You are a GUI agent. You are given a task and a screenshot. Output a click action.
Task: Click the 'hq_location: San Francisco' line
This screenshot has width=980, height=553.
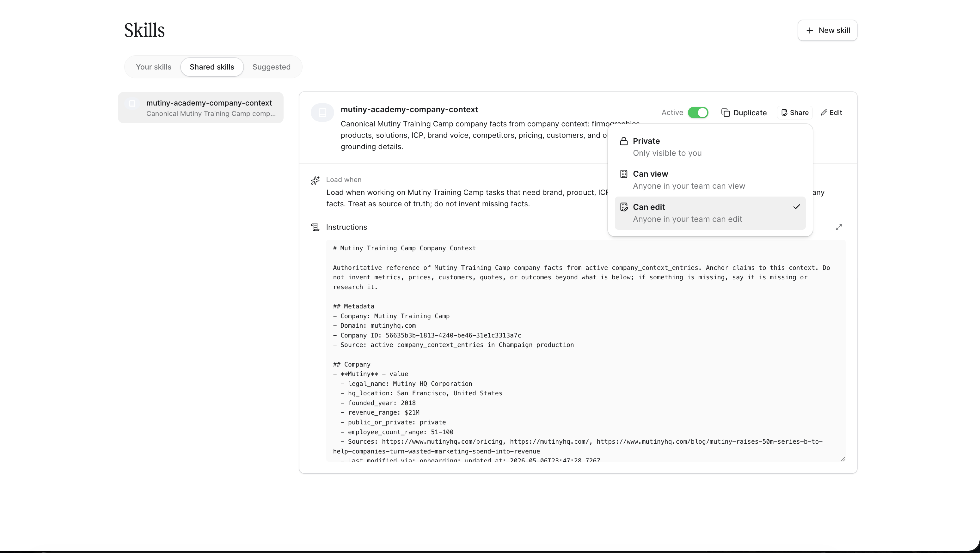click(425, 393)
